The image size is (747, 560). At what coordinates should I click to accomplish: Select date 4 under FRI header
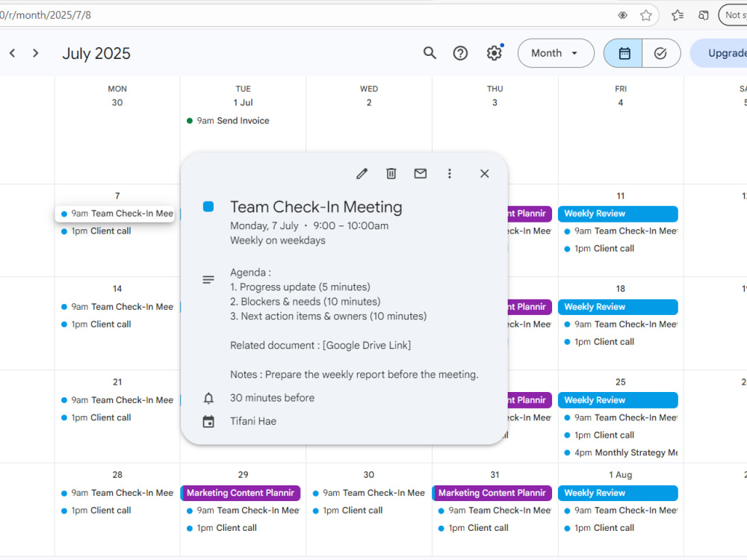pyautogui.click(x=620, y=103)
